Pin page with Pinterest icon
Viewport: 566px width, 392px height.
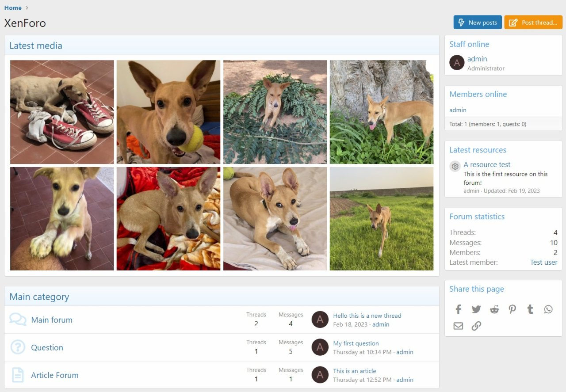(x=512, y=309)
